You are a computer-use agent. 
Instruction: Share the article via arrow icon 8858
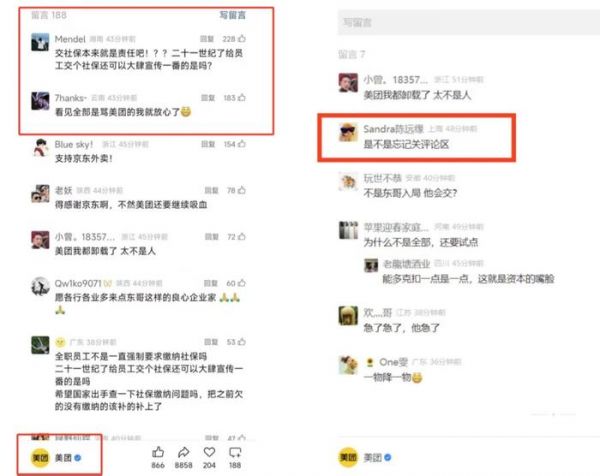[x=184, y=452]
